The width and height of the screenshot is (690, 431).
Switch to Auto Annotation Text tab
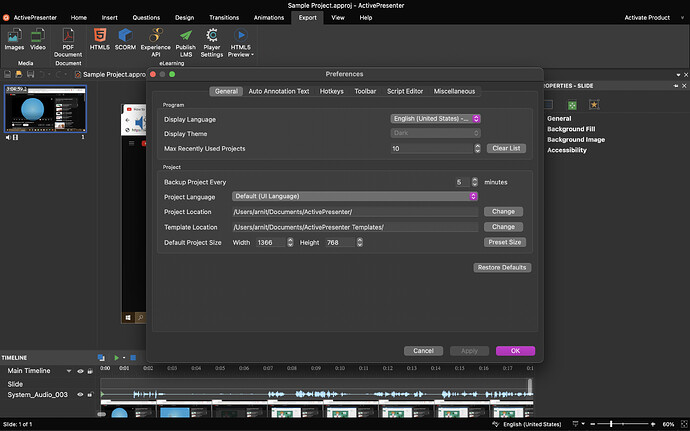[x=279, y=91]
